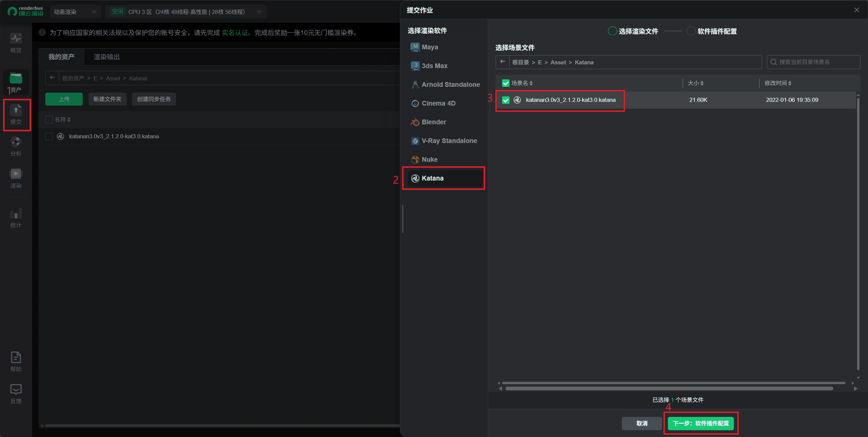Click the 新建文件夹 button
The height and width of the screenshot is (437, 868).
[x=107, y=99]
